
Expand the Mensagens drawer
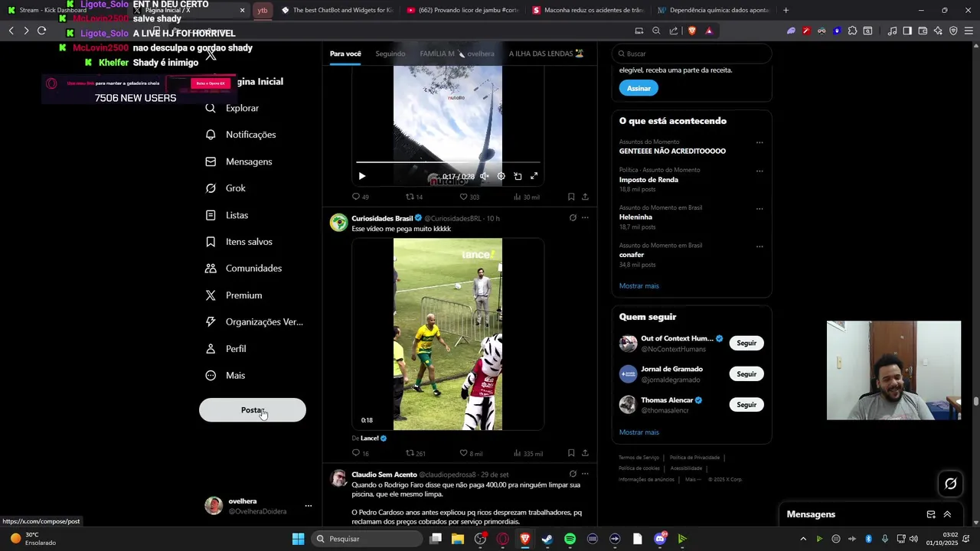pyautogui.click(x=947, y=514)
